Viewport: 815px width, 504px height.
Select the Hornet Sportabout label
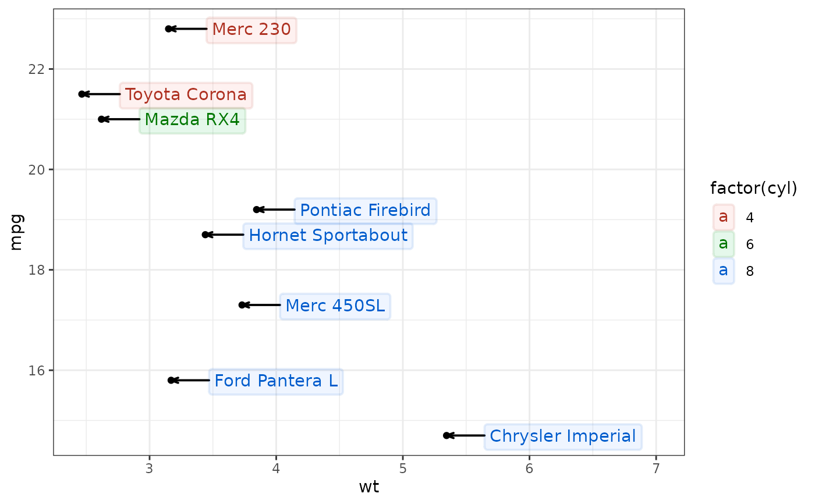pos(328,236)
